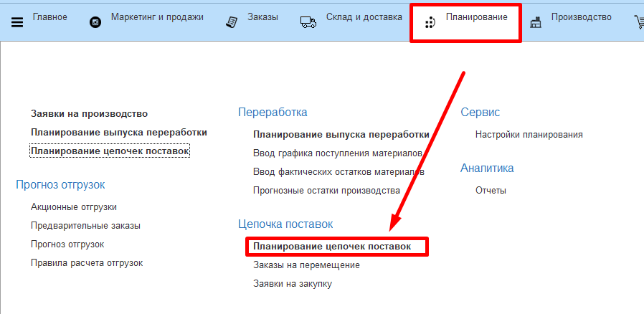Screen dimensions: 644x314
Task: Open the Заказы section
Action: [262, 17]
